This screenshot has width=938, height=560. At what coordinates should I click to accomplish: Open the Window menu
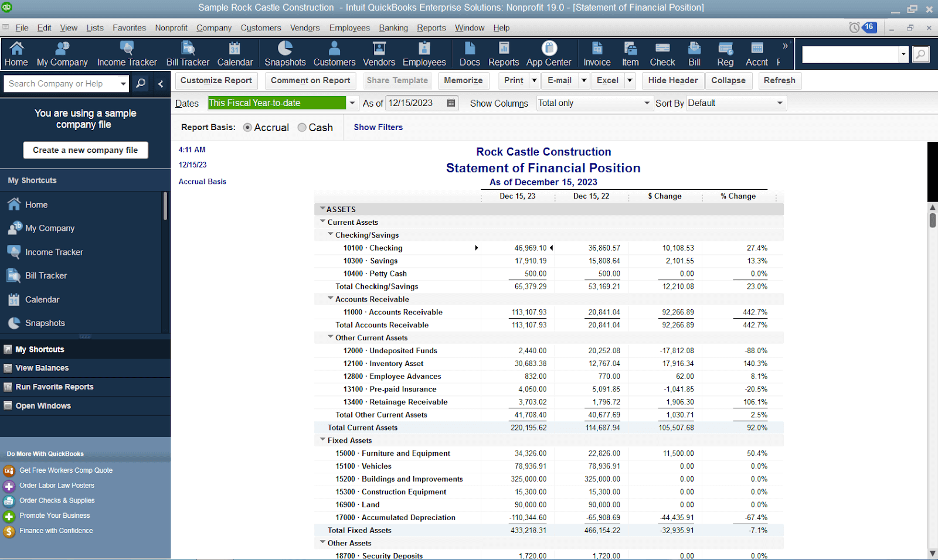point(470,28)
